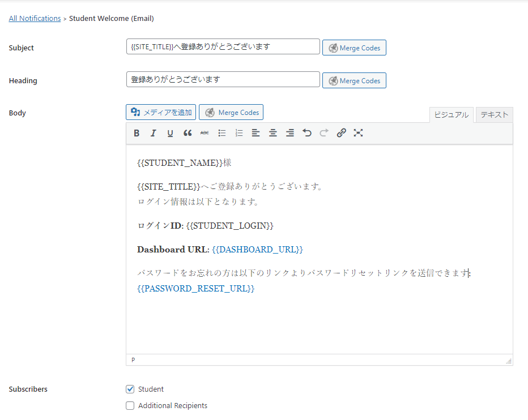Click the P element path in status bar
Viewport: 528px width, 420px height.
133,360
